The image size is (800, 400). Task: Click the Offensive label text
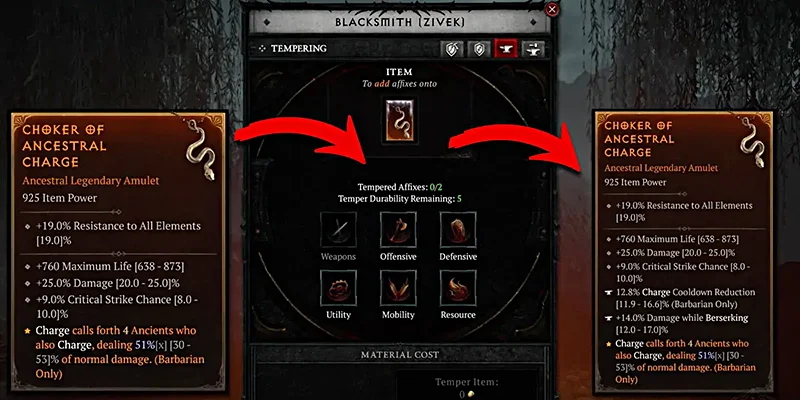[x=398, y=257]
